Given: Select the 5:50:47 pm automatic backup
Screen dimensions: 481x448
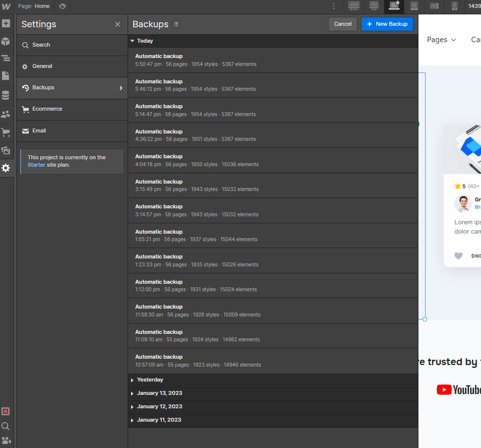Looking at the screenshot, I should [x=273, y=60].
